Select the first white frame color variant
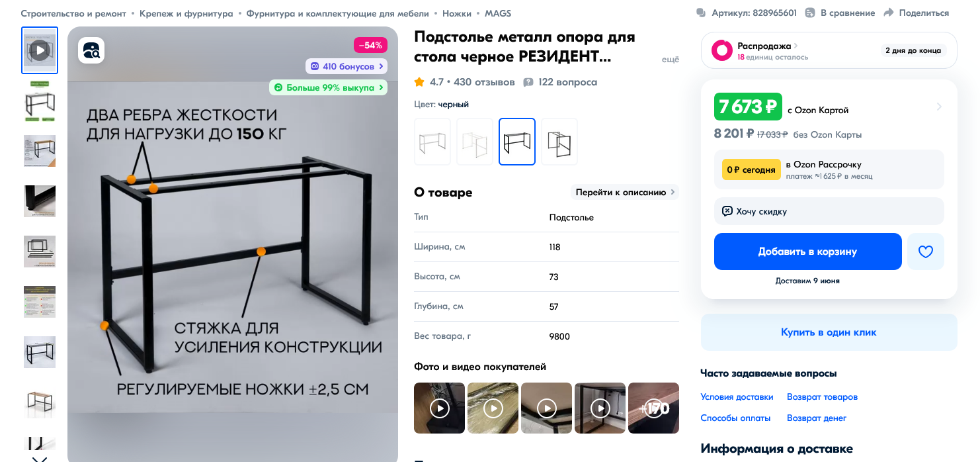The image size is (980, 462). [x=432, y=142]
